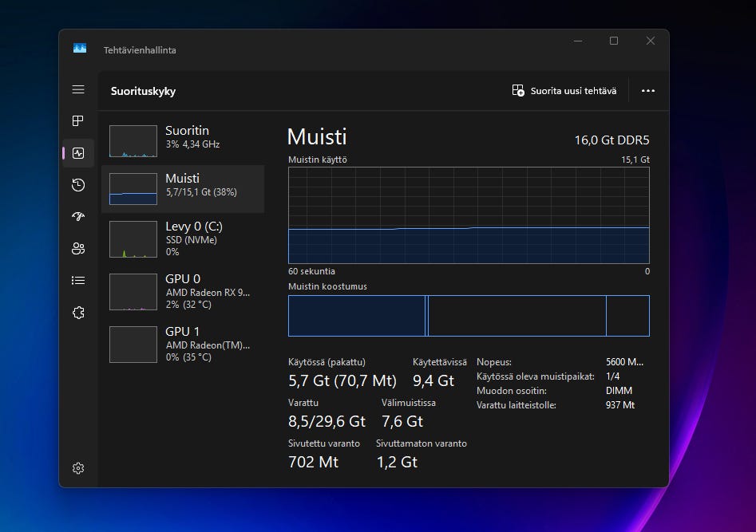Select the Performance page icon

(x=78, y=153)
